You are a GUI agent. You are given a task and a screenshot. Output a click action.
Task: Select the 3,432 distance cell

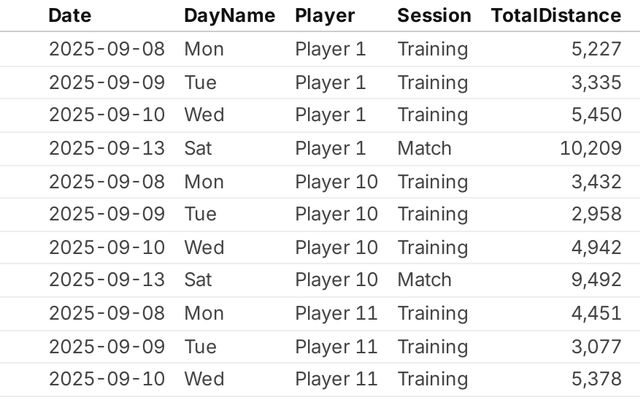coord(596,181)
